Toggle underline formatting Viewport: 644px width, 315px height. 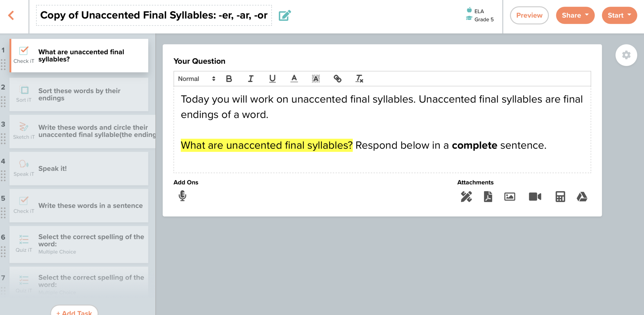(272, 79)
